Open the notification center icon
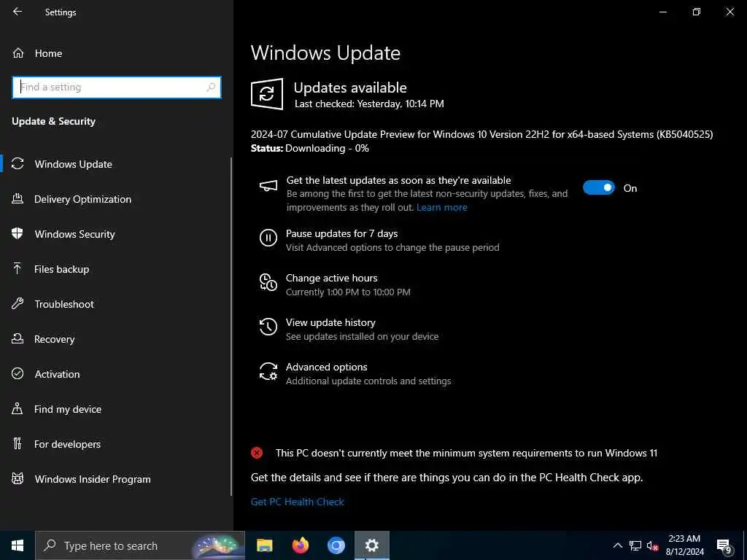The image size is (747, 560). pyautogui.click(x=724, y=545)
